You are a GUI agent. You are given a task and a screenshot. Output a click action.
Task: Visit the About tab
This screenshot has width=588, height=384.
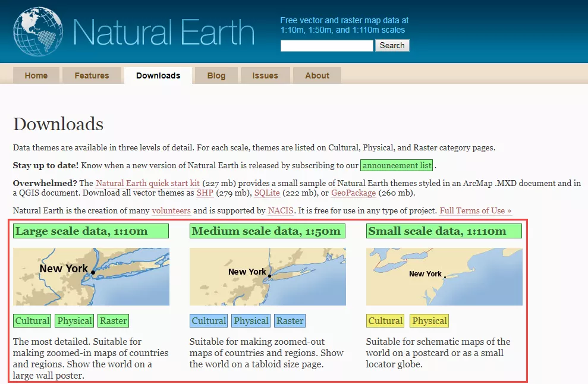coord(317,75)
